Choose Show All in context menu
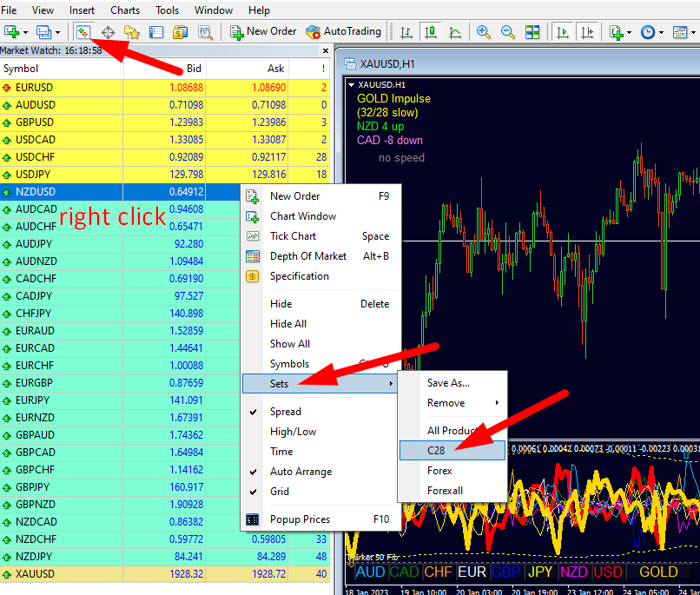The width and height of the screenshot is (700, 595). (x=320, y=344)
